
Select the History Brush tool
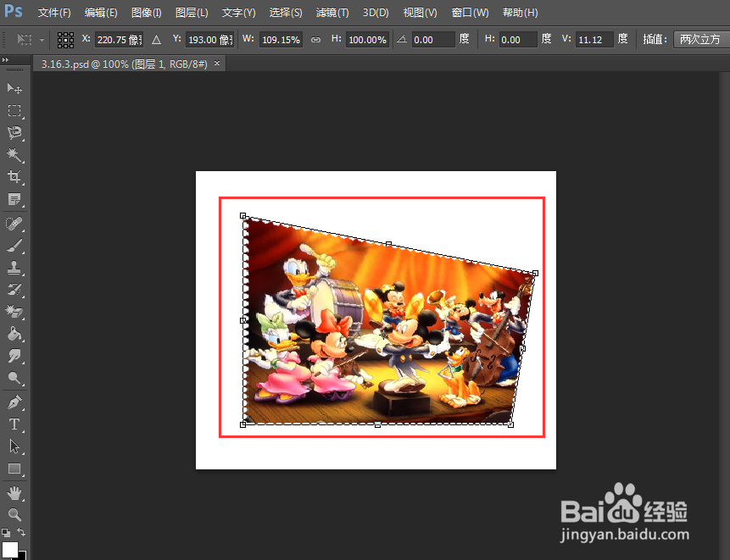point(14,290)
